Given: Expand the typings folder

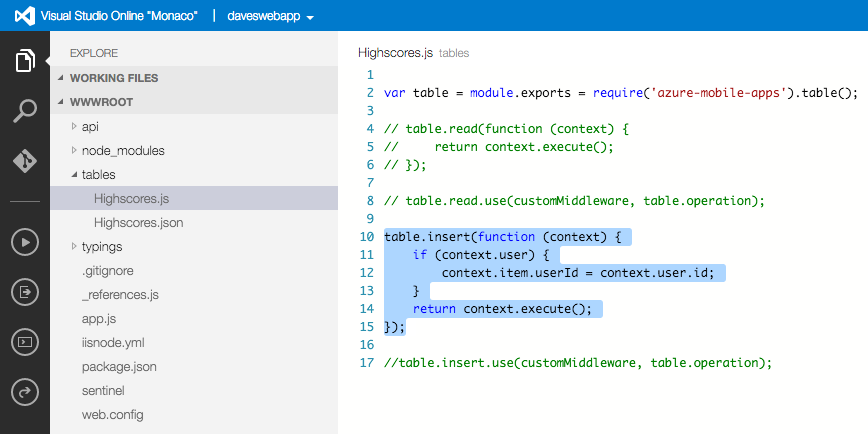Looking at the screenshot, I should (x=104, y=246).
